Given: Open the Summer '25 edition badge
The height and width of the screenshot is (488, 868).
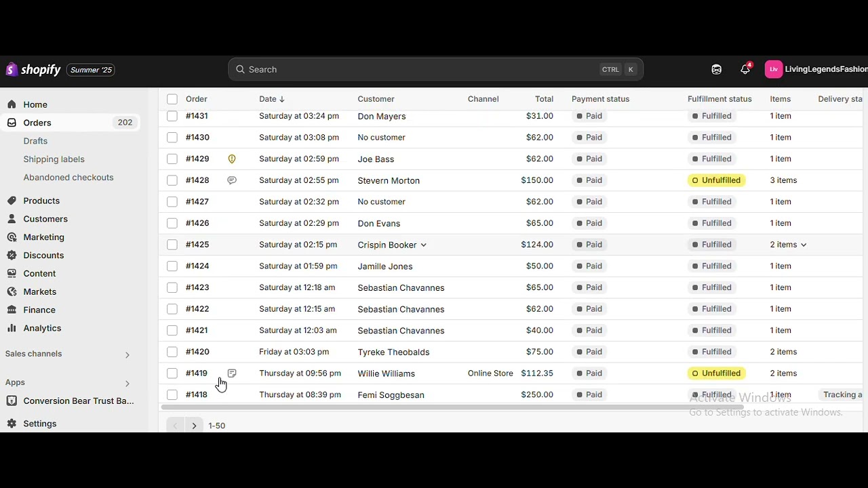Looking at the screenshot, I should point(91,70).
